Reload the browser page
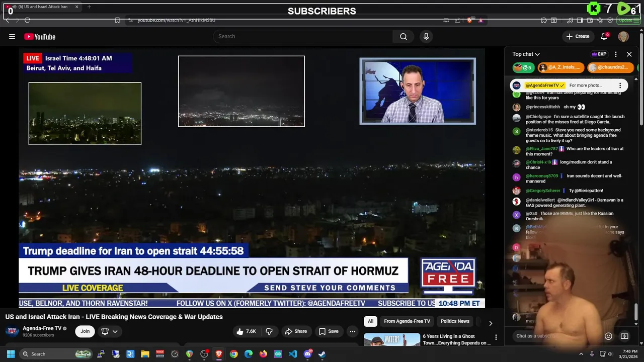The width and height of the screenshot is (644, 362). pos(27,20)
